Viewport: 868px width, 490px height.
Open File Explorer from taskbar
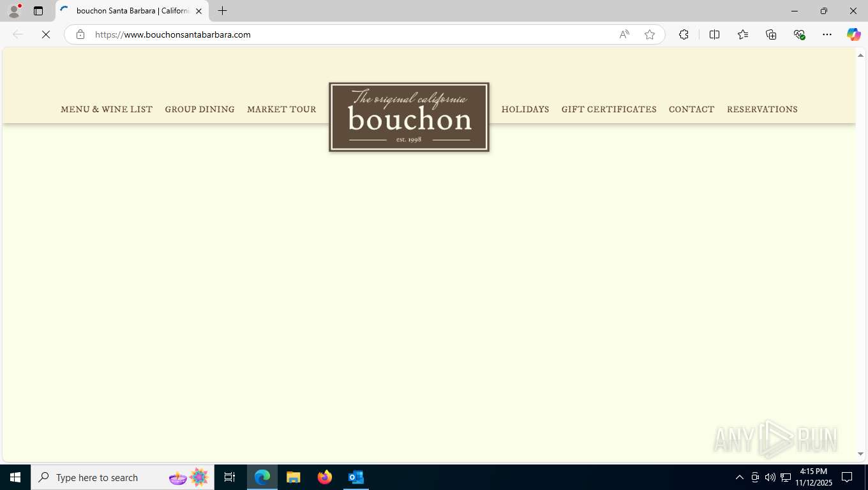coord(293,477)
